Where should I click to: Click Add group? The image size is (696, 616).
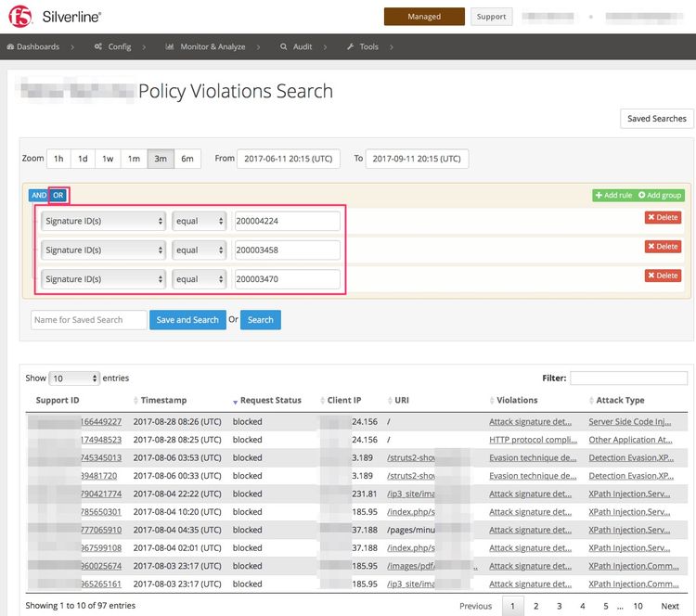click(660, 195)
